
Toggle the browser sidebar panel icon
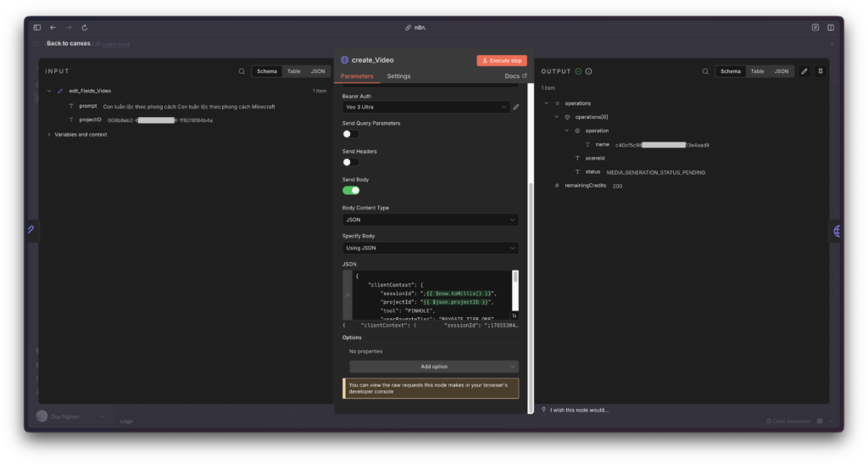[x=37, y=27]
